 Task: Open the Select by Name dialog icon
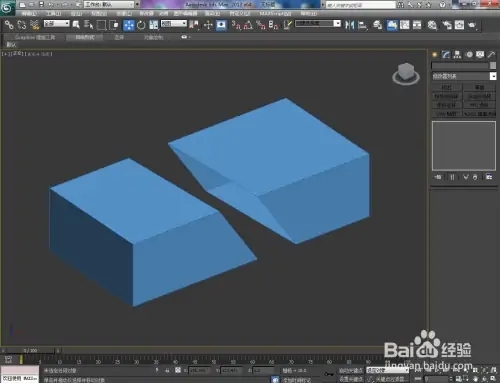coord(89,25)
